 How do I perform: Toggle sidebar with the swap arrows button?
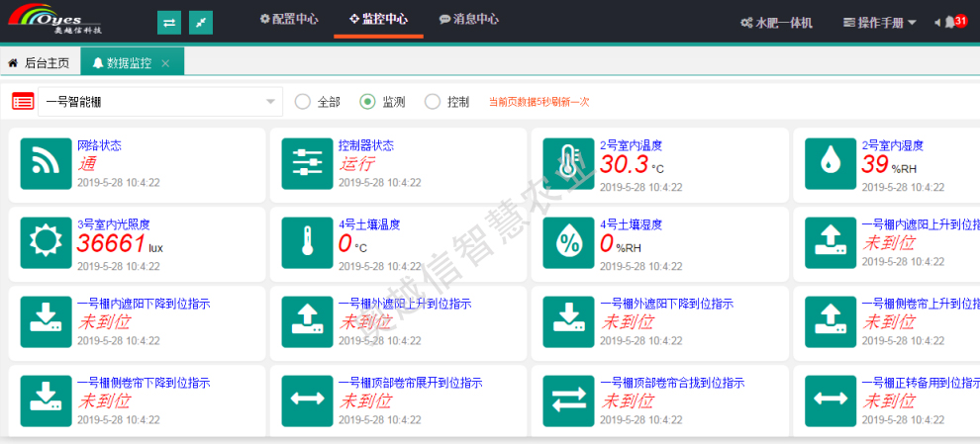point(168,23)
